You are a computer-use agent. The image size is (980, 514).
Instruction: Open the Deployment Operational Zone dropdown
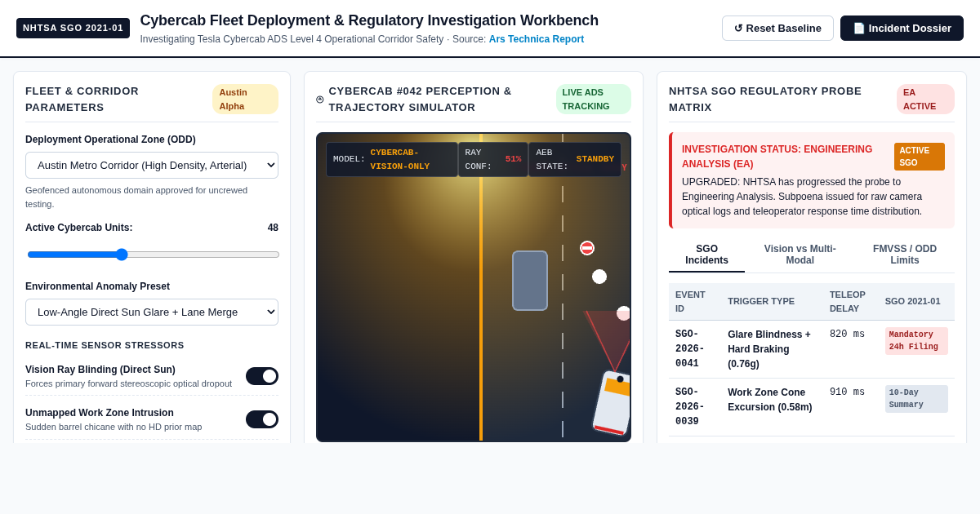152,165
